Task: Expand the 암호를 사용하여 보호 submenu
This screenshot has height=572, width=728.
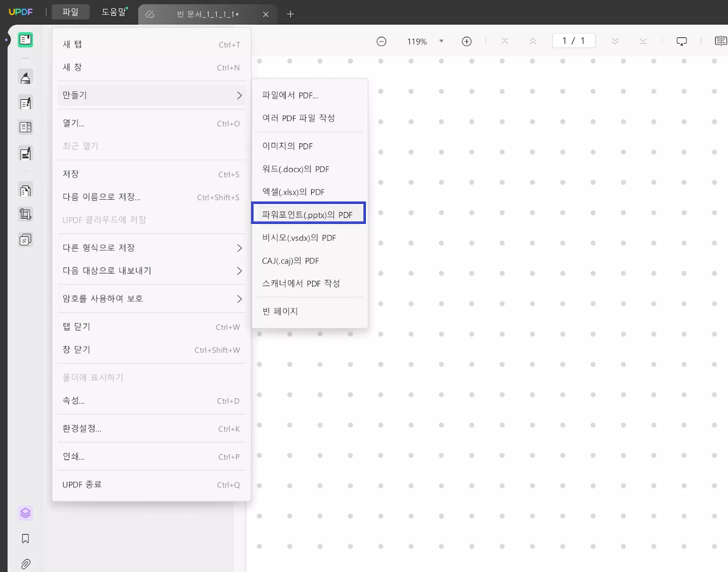Action: 152,299
